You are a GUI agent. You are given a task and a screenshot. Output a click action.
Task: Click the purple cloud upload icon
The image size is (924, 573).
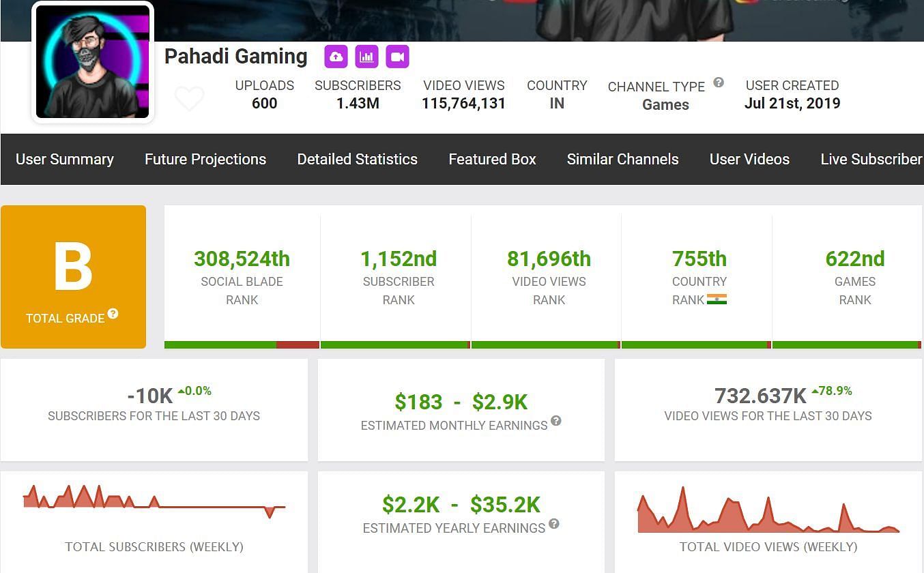pyautogui.click(x=336, y=57)
